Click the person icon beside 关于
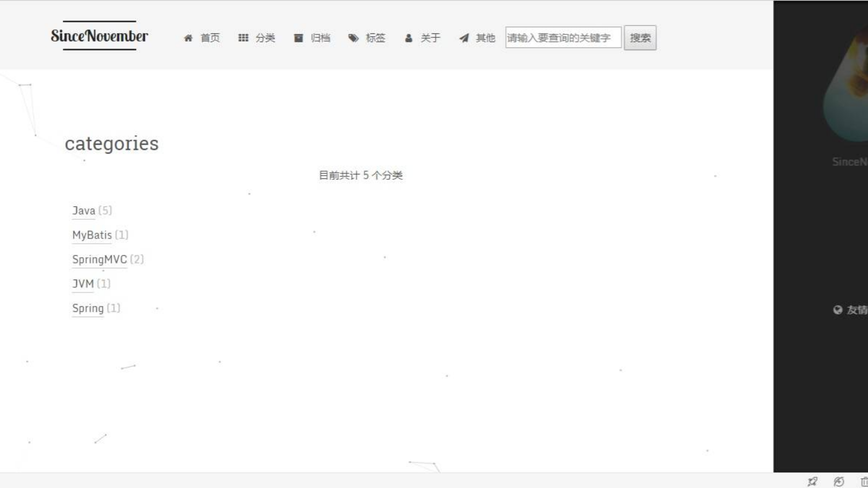The height and width of the screenshot is (488, 868). (409, 38)
